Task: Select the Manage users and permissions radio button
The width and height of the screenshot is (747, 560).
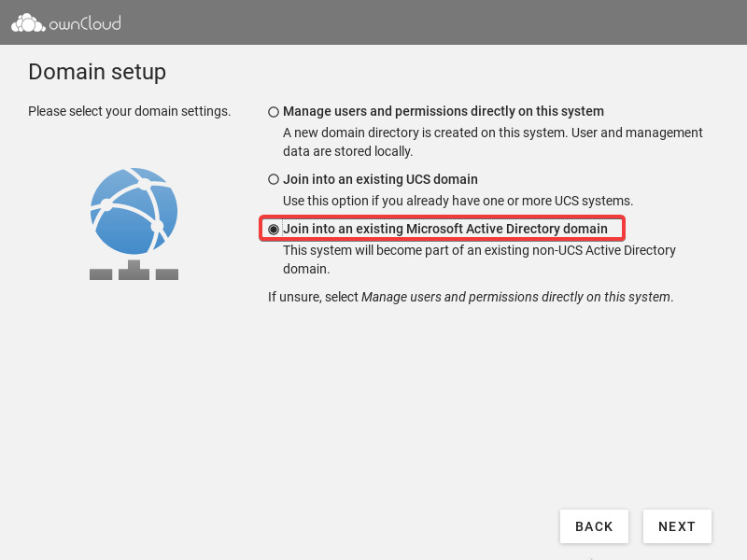Action: coord(274,112)
